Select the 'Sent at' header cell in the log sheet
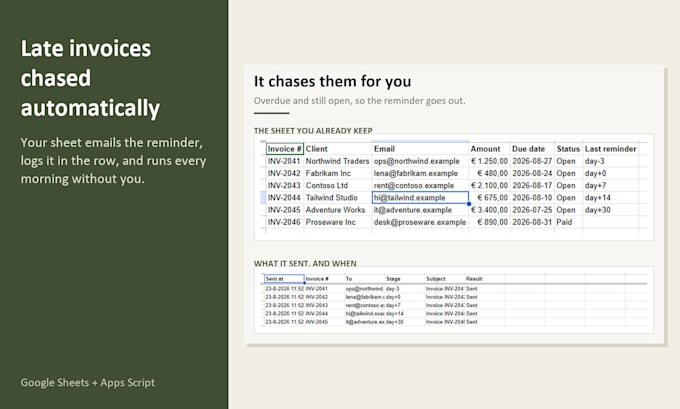Image resolution: width=680 pixels, height=409 pixels. (x=284, y=278)
